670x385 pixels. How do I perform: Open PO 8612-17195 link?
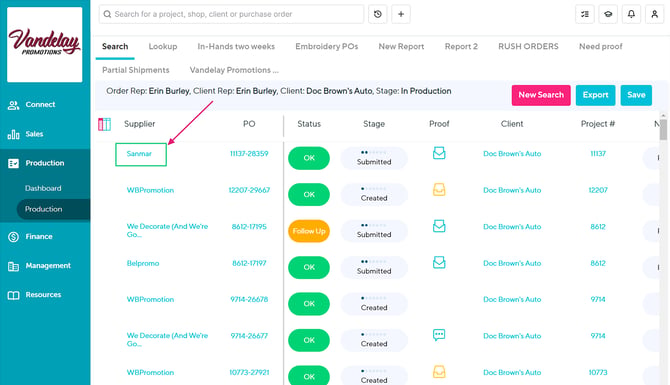(249, 227)
